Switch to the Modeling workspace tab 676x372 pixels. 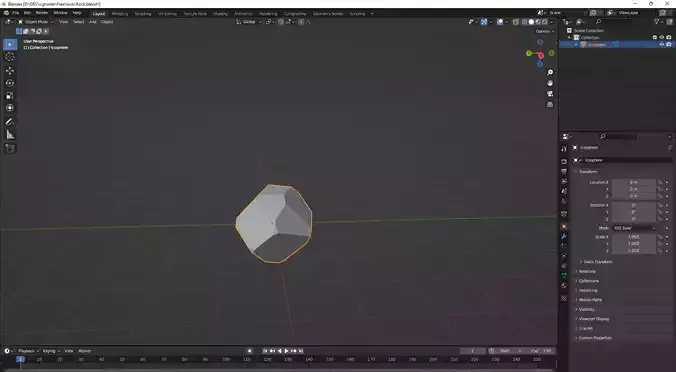120,14
